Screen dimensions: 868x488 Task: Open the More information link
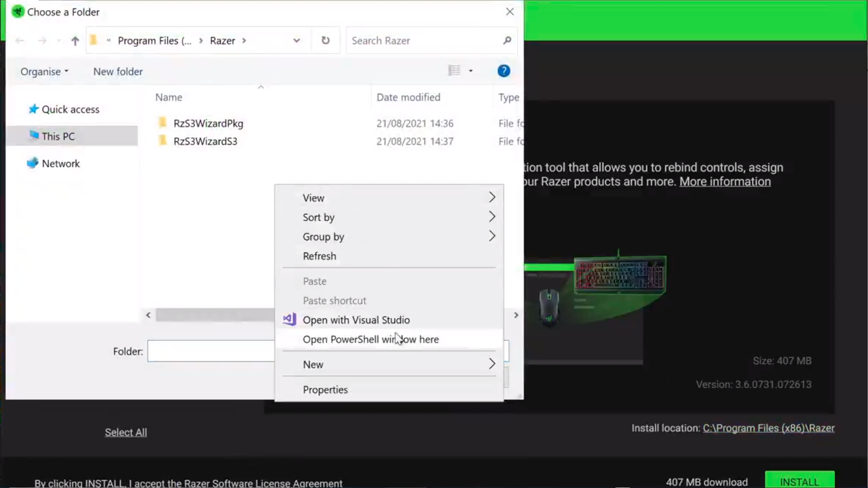(x=725, y=182)
